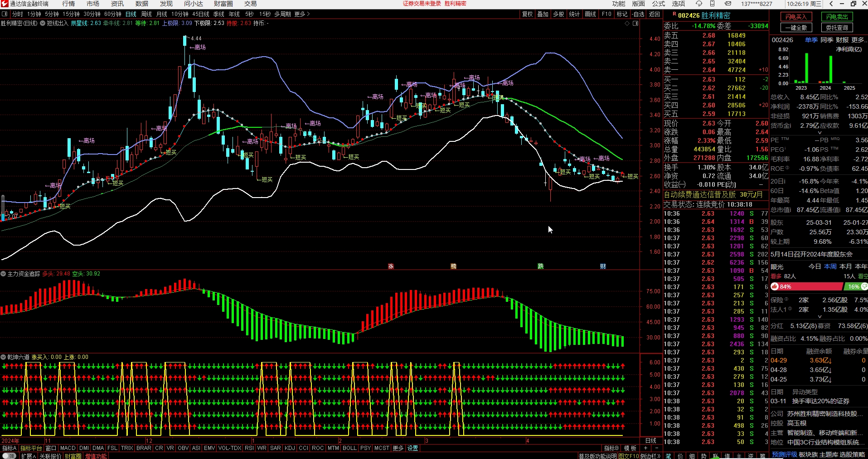Toggle the 叠加 overlay button

click(x=543, y=14)
